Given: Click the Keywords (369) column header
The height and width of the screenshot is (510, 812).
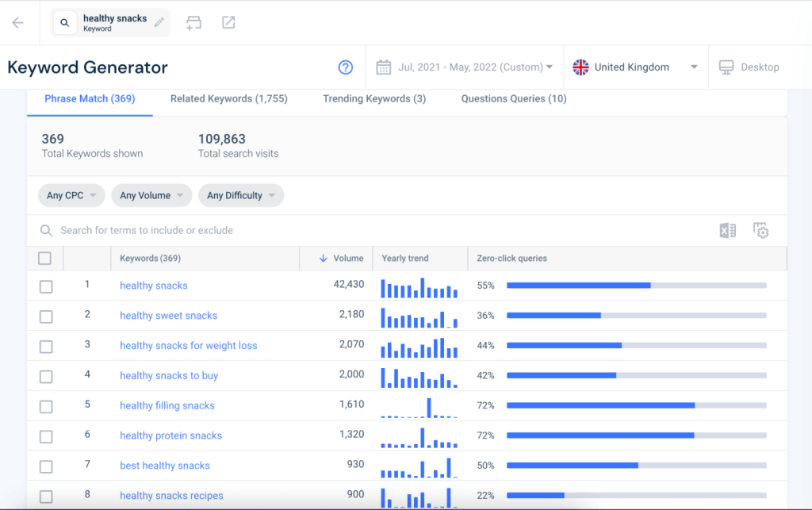Looking at the screenshot, I should (150, 258).
